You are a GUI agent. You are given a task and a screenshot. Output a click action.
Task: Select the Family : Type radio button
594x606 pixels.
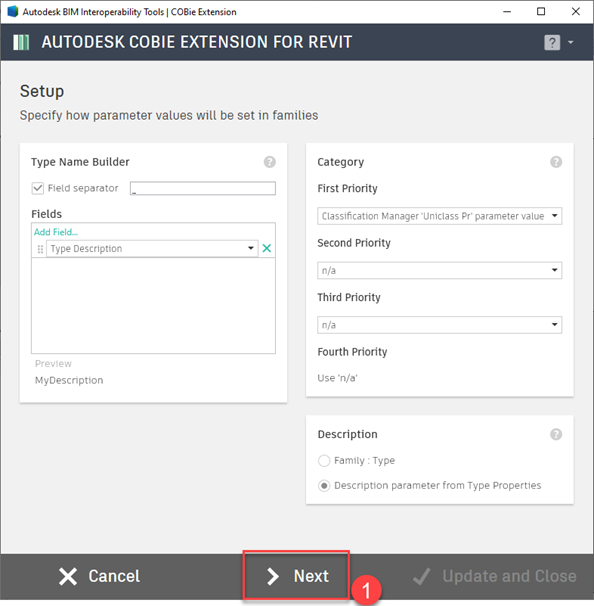324,461
